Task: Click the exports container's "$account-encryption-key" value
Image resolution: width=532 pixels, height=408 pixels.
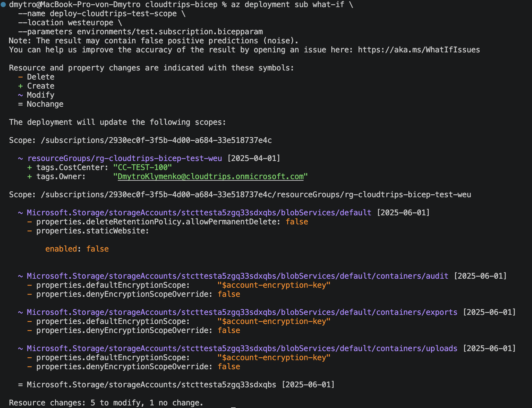Action: tap(274, 321)
